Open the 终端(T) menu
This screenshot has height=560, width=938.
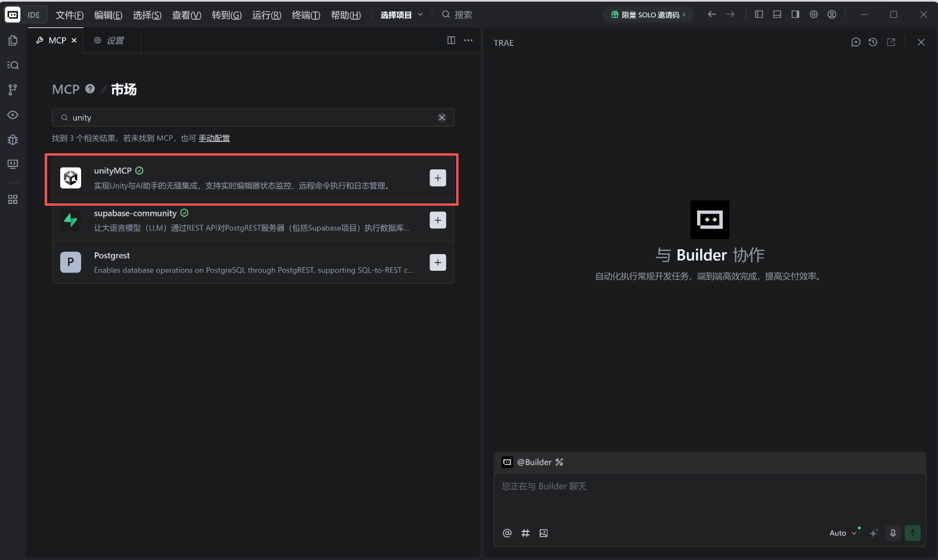306,15
